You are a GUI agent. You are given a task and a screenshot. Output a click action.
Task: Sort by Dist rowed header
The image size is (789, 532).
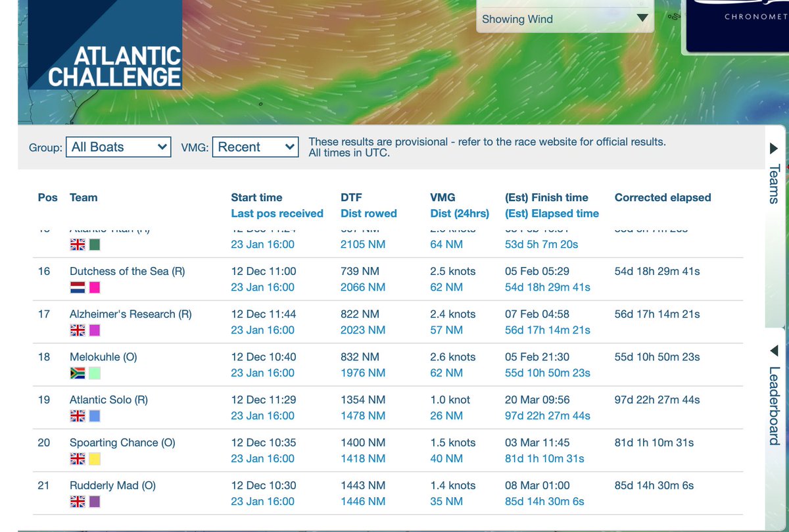click(x=369, y=213)
